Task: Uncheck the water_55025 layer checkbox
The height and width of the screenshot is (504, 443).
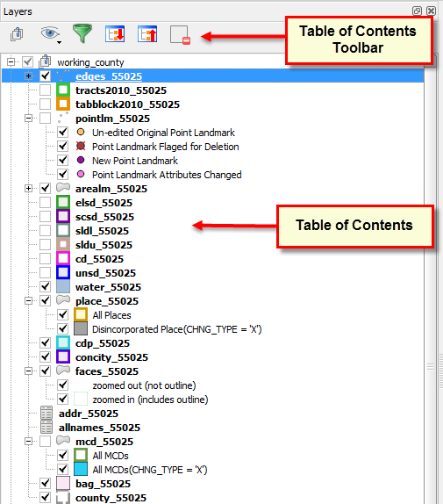Action: pos(46,287)
